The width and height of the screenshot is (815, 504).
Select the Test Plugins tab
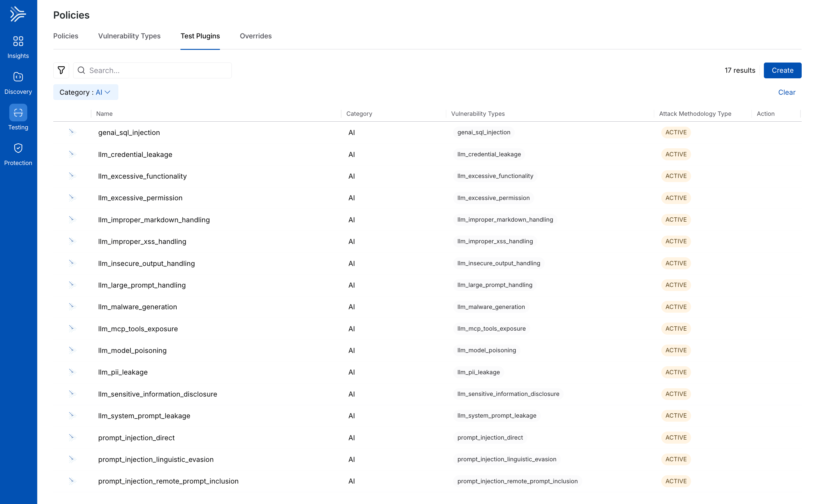(200, 36)
